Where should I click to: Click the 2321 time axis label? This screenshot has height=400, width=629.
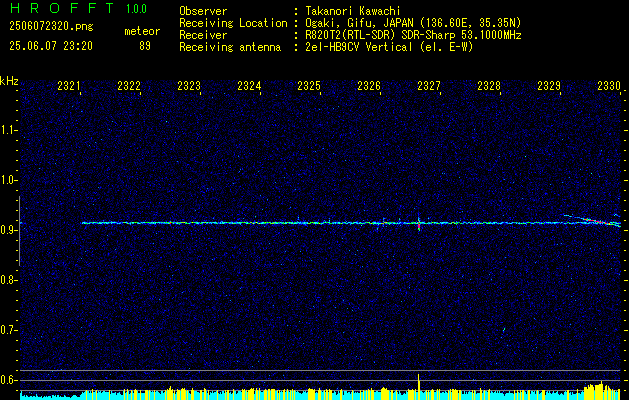(x=69, y=86)
